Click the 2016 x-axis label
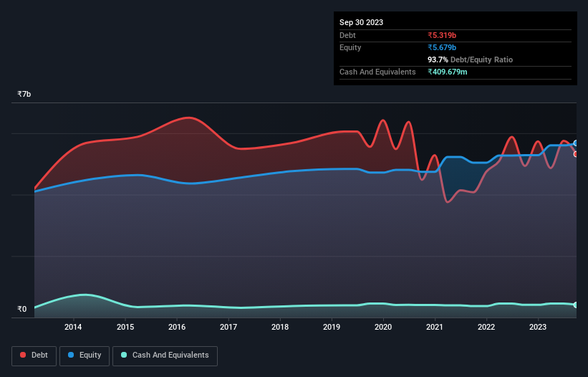Screen dimensions: 588x377 [x=177, y=327]
